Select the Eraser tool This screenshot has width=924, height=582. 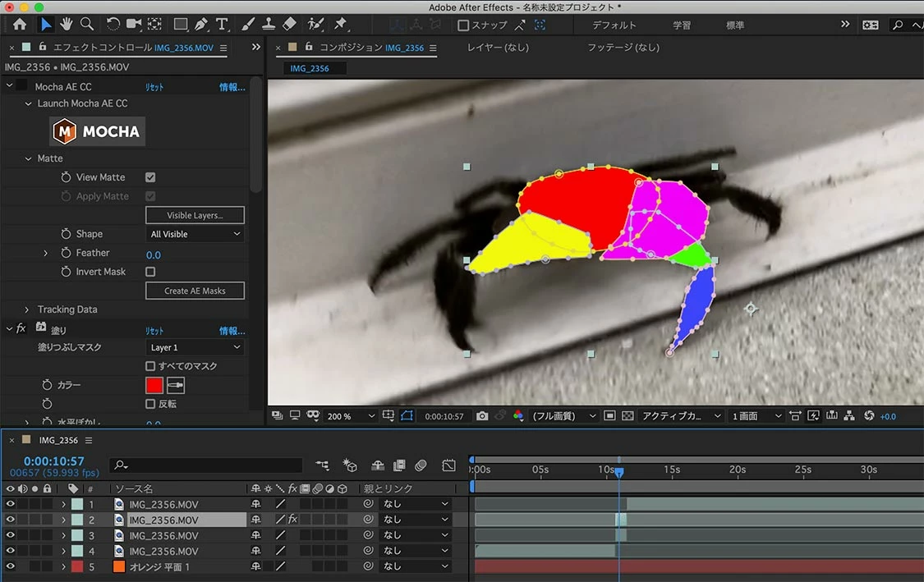pyautogui.click(x=289, y=25)
